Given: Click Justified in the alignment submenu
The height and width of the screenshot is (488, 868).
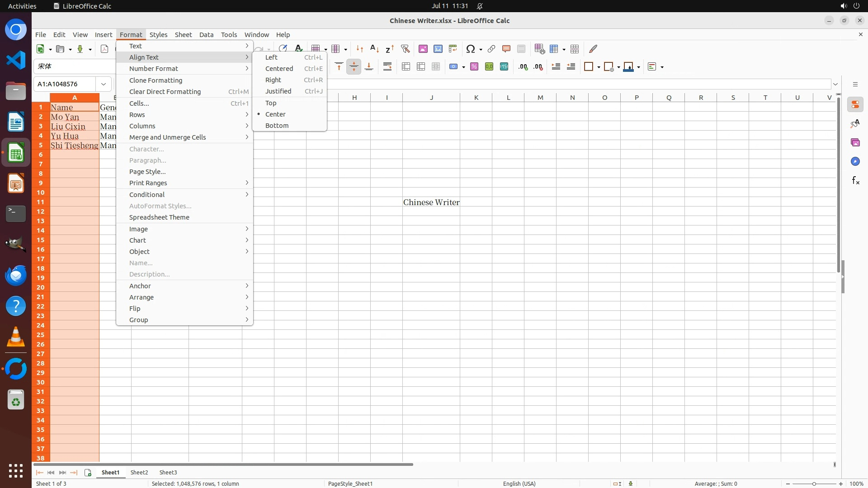Looking at the screenshot, I should pos(278,91).
